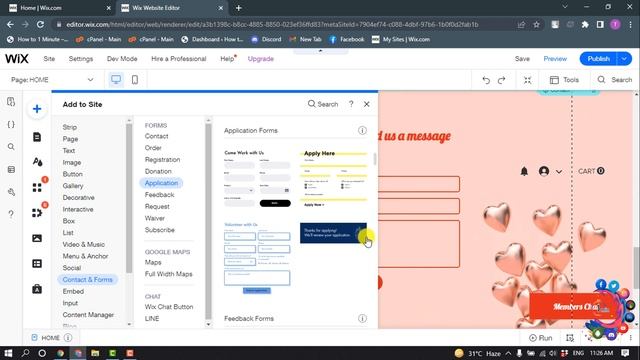This screenshot has height=360, width=640.
Task: Open the My Business puzzle icon
Action: (x=37, y=213)
